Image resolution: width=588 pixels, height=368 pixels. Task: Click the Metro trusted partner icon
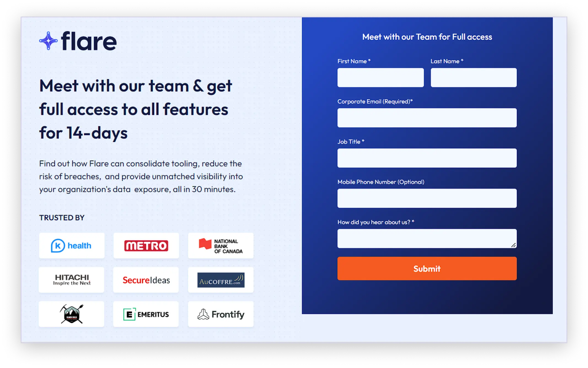[x=146, y=245]
